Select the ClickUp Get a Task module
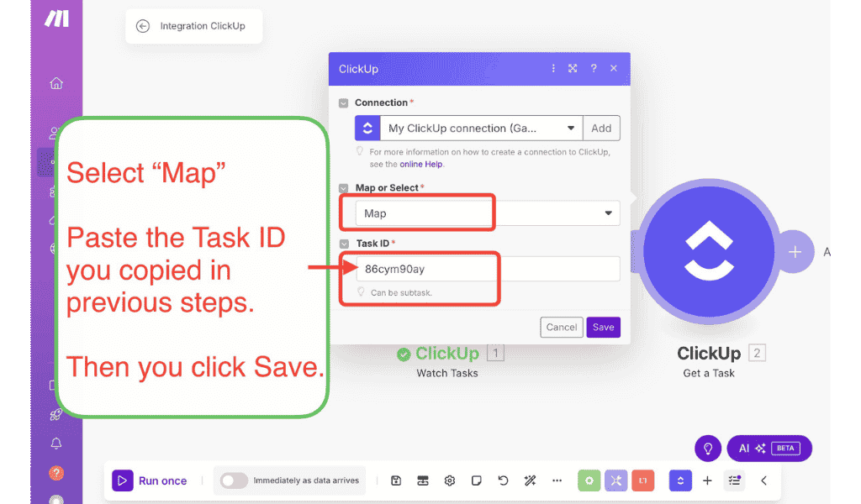The height and width of the screenshot is (504, 861). pos(709,252)
